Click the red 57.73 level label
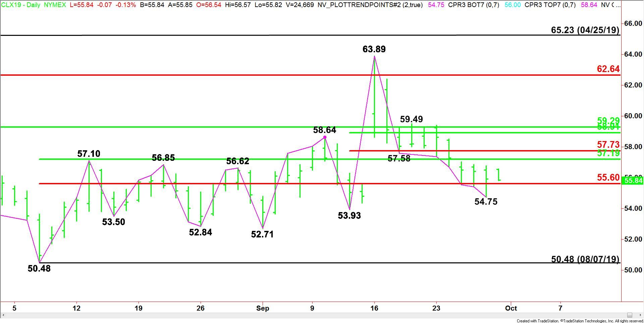The width and height of the screenshot is (644, 323). [608, 145]
